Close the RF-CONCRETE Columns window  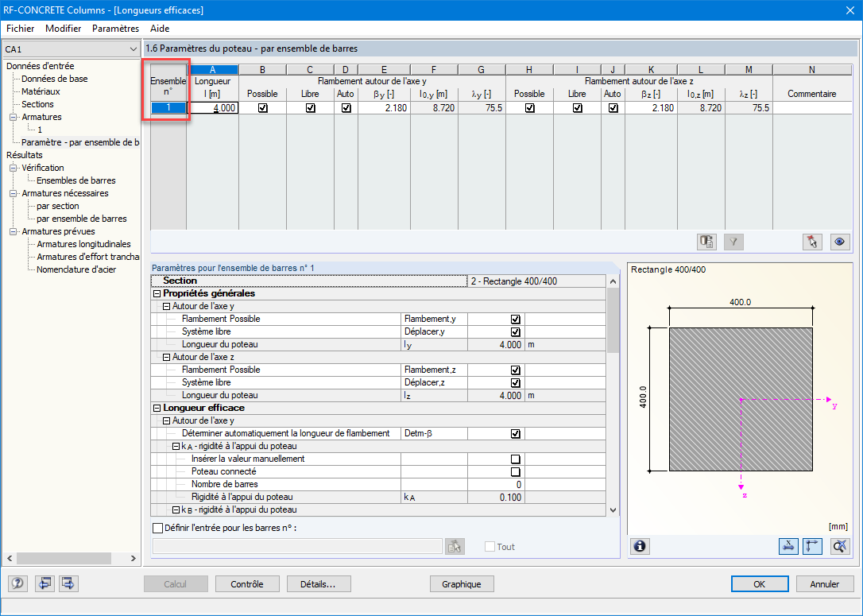(x=849, y=10)
